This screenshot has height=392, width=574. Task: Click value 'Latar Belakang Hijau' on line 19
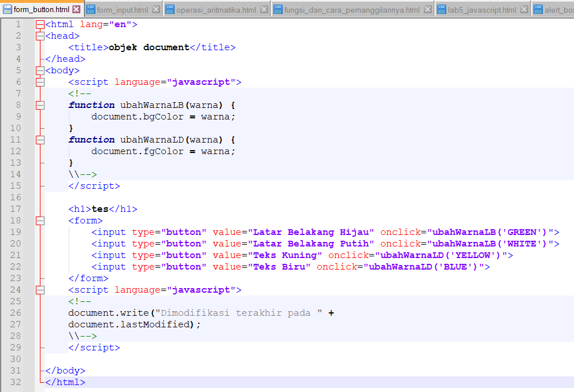311,232
